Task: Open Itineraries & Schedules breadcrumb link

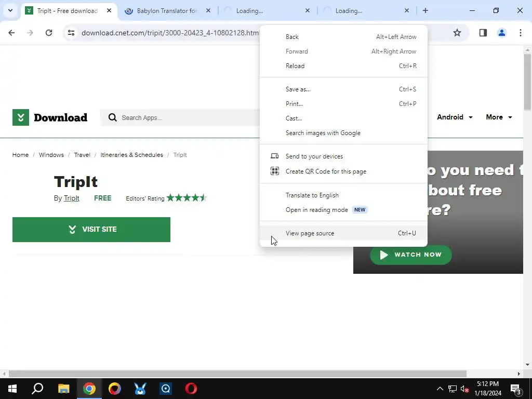Action: pyautogui.click(x=131, y=155)
